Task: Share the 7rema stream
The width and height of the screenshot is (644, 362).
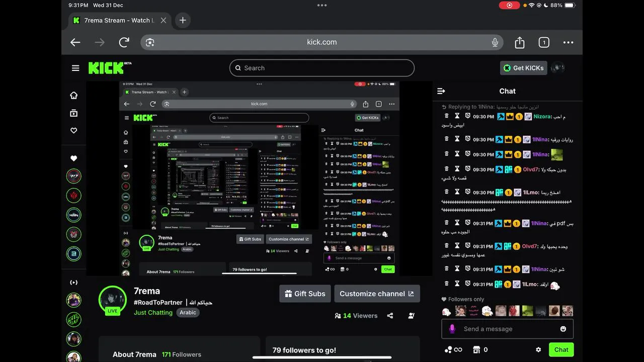Action: tap(390, 316)
